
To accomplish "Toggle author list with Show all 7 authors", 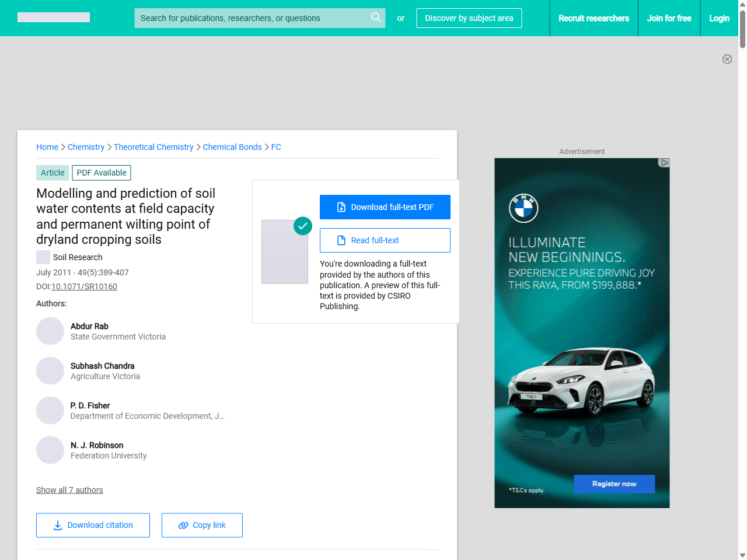I will point(69,490).
